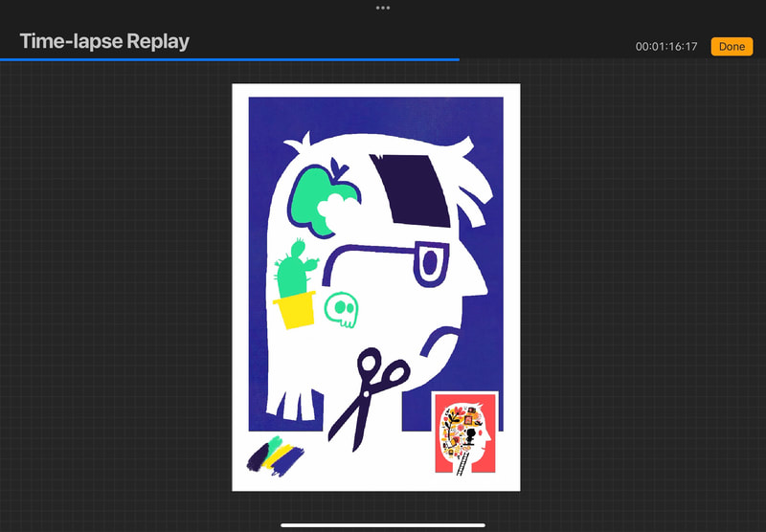
Task: Click the Time-lapse Replay title
Action: (104, 41)
